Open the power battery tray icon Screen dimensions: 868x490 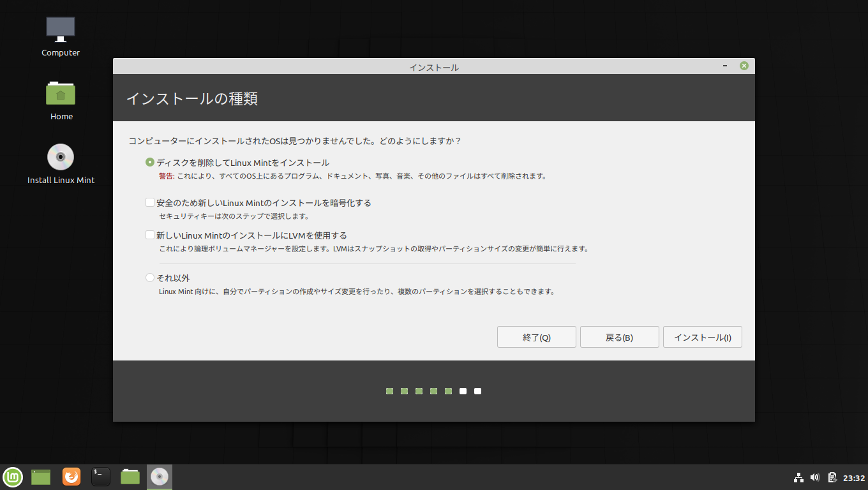pyautogui.click(x=832, y=477)
